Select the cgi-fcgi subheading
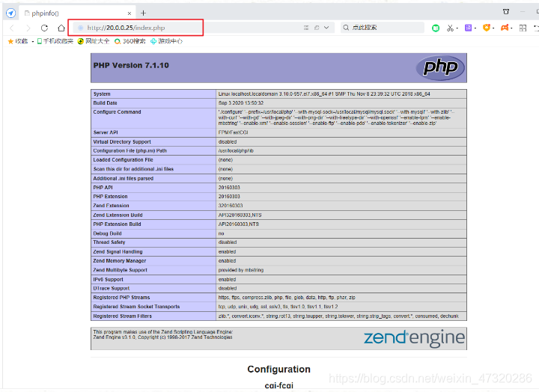The width and height of the screenshot is (539, 392). point(278,386)
